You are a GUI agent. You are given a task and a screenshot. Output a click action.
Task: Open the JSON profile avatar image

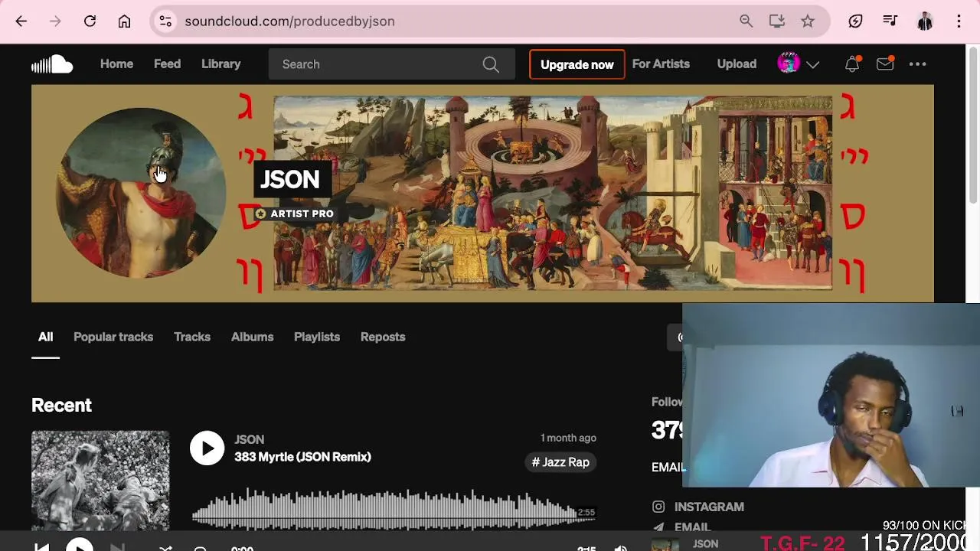click(x=141, y=193)
